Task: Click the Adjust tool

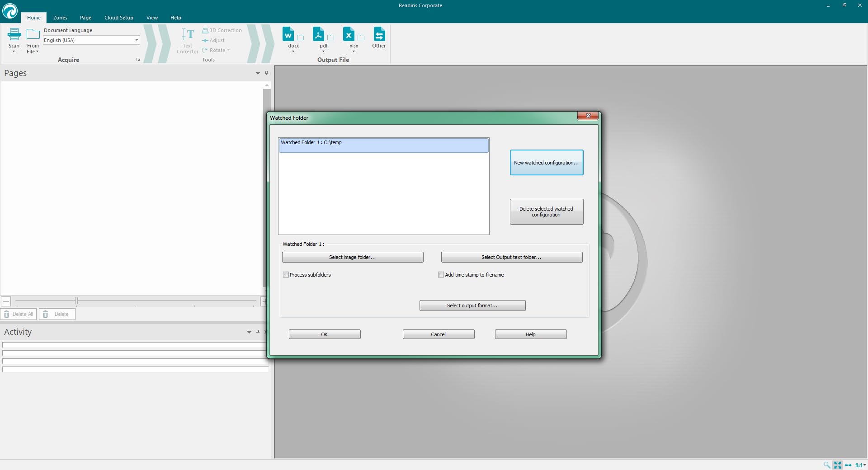Action: (213, 40)
